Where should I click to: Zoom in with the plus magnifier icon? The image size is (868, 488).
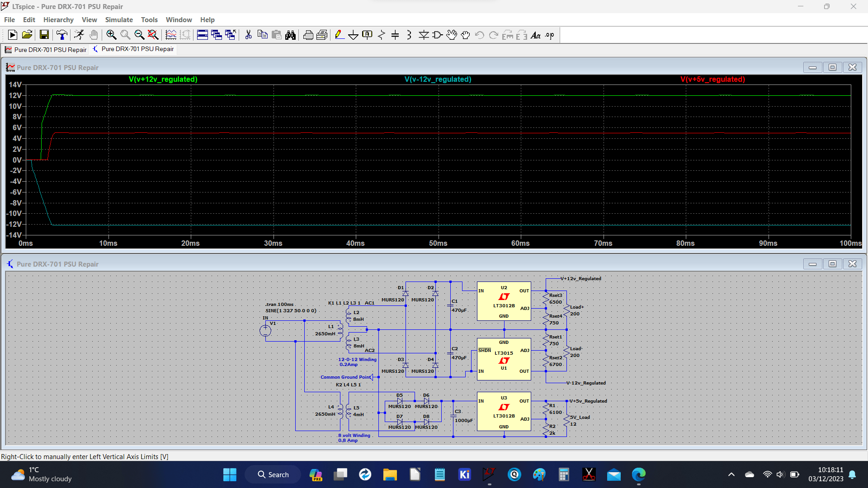111,35
